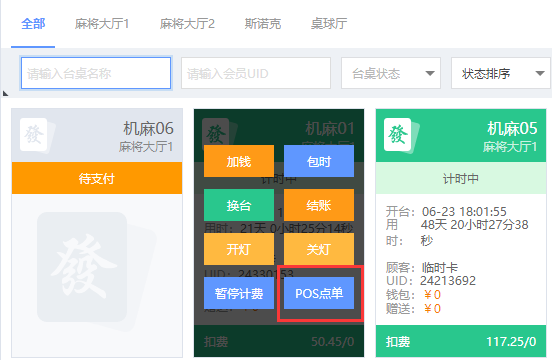
Task: Open the 麻将大厅2 tab
Action: tap(187, 24)
